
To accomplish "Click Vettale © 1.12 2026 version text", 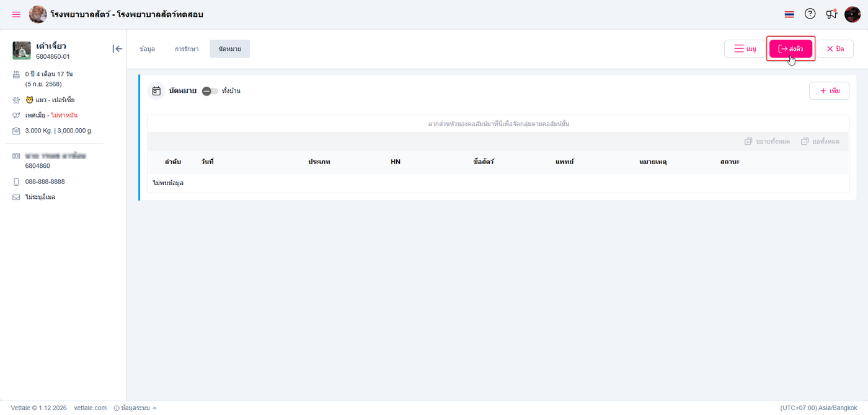I will 38,408.
